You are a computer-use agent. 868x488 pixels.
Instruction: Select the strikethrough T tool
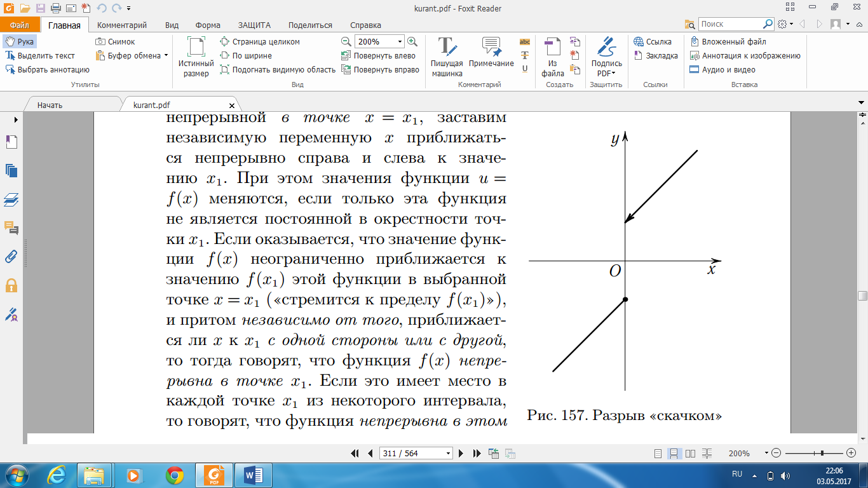point(525,55)
